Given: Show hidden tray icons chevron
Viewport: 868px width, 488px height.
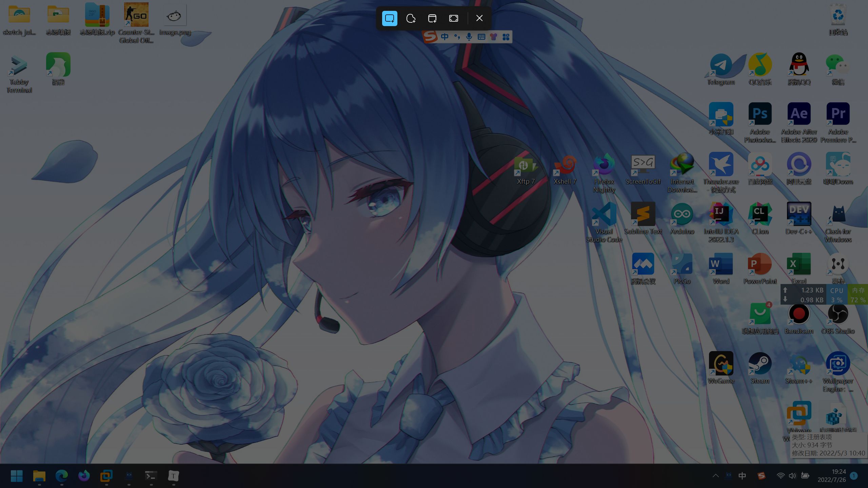Looking at the screenshot, I should pyautogui.click(x=715, y=476).
